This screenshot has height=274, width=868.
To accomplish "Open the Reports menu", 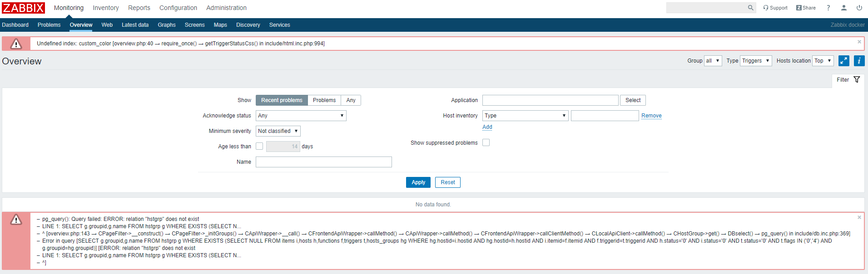I will point(139,8).
